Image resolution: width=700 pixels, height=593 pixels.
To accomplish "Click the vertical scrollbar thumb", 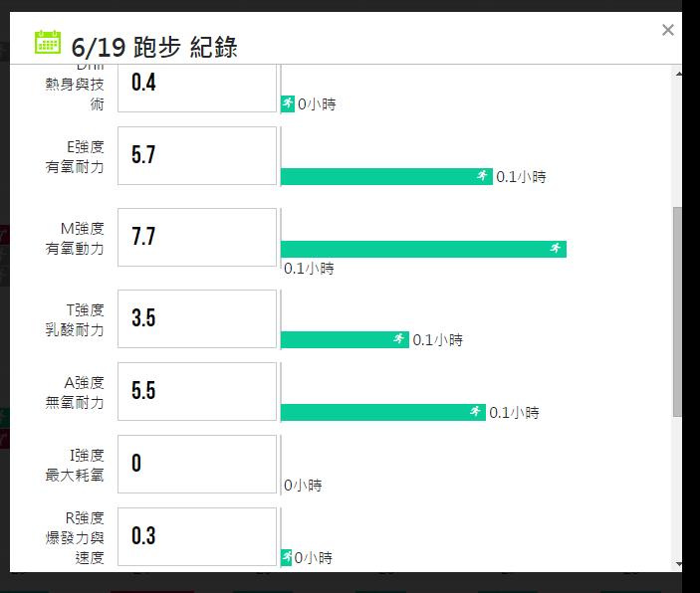I will [x=678, y=311].
